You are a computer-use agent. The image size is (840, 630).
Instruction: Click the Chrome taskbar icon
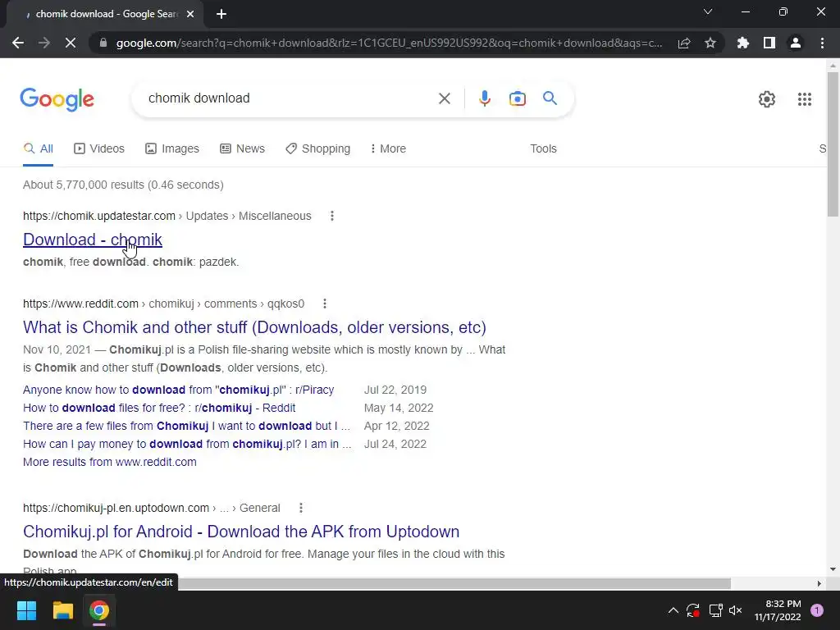click(x=99, y=610)
